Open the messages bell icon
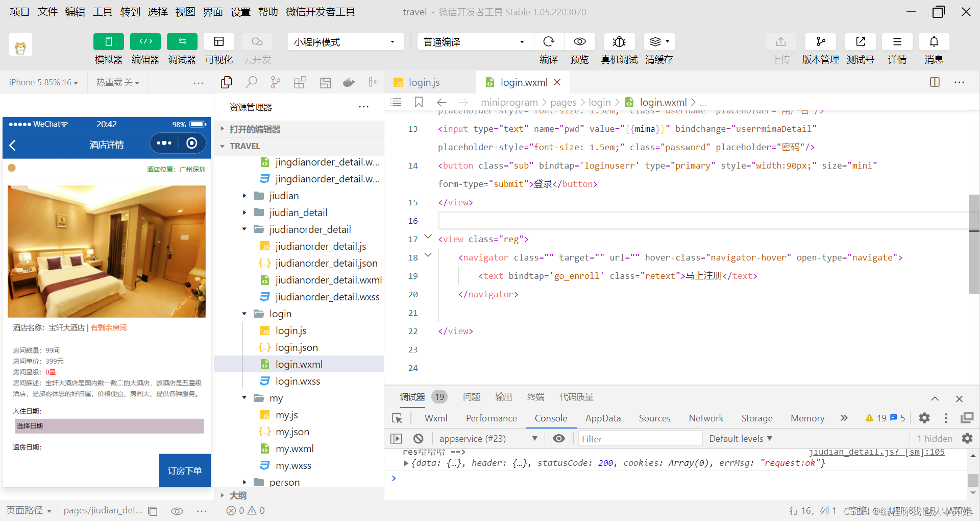This screenshot has width=980, height=521. coord(934,42)
